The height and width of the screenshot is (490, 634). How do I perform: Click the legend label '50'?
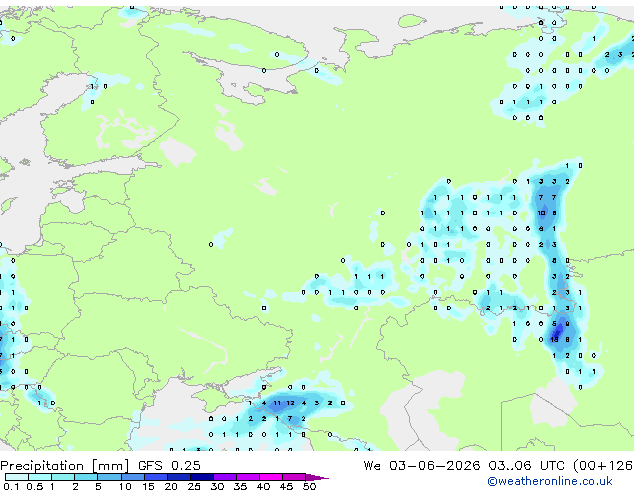(x=309, y=486)
